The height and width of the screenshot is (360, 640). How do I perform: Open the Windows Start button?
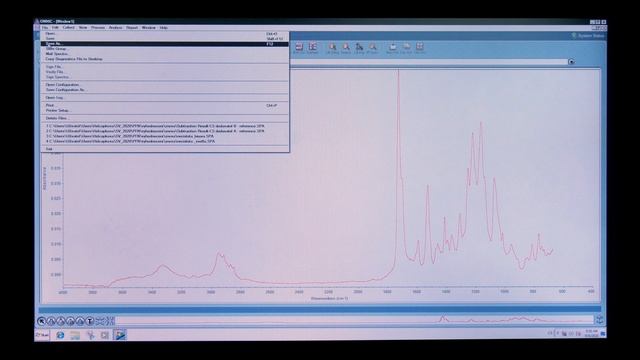42,335
